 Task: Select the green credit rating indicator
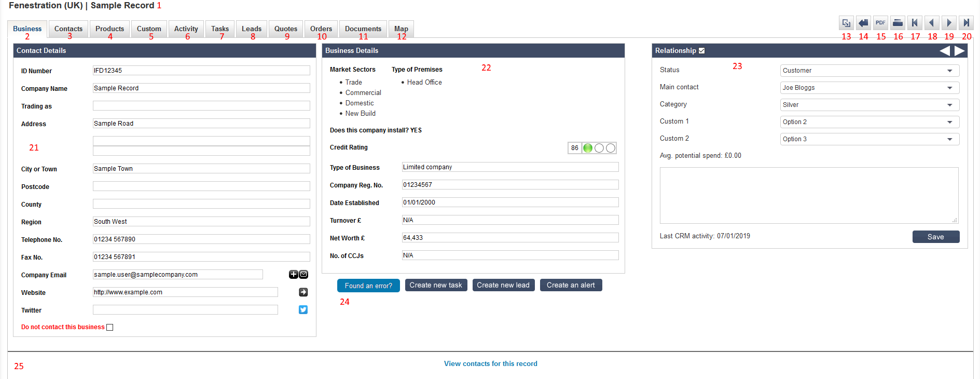(x=588, y=148)
